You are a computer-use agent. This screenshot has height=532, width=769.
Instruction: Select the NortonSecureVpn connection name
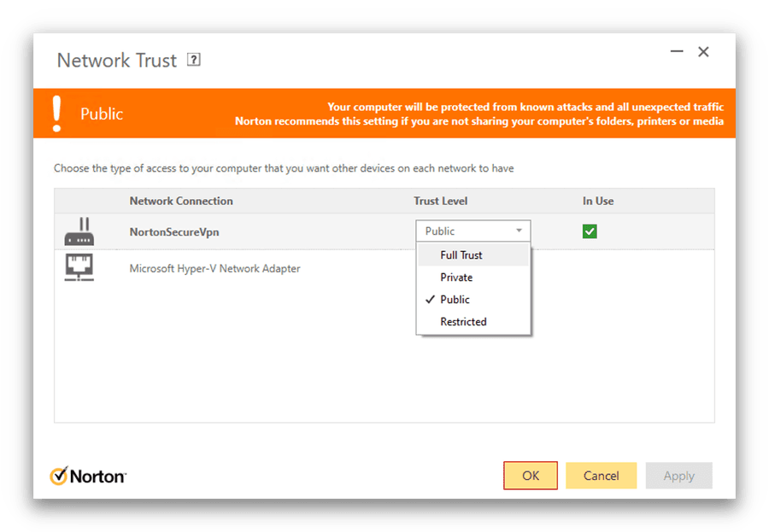point(174,231)
